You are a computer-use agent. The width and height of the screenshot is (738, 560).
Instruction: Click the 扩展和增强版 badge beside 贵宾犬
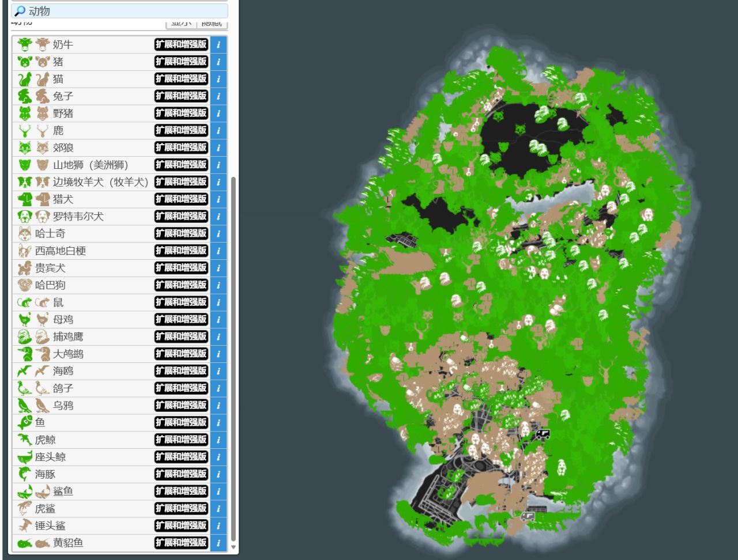181,268
